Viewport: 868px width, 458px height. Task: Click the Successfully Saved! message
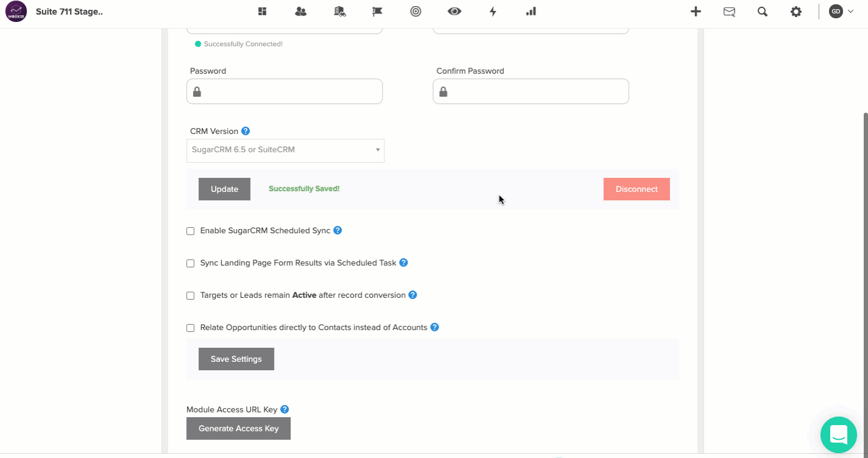coord(304,189)
